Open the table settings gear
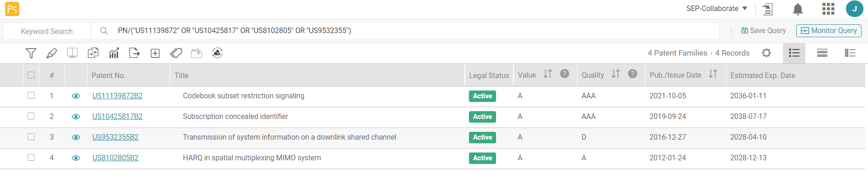Screen dimensions: 868x192 coord(766,53)
